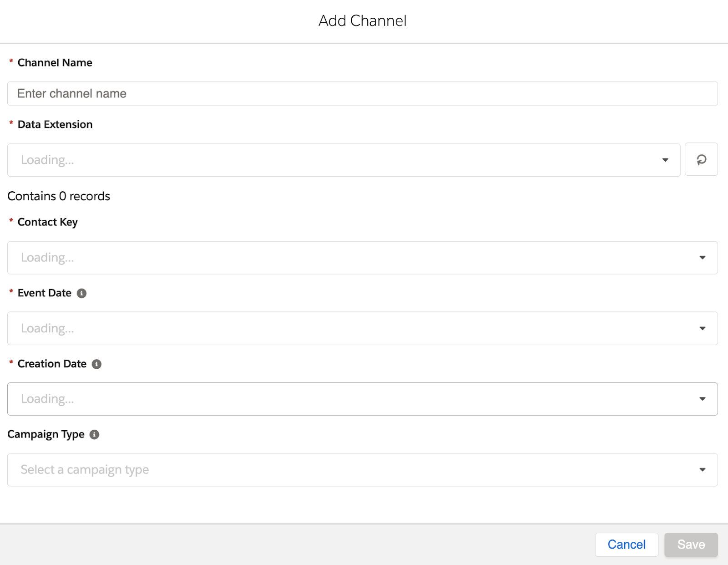Click the Add Channel dialog title

click(362, 21)
